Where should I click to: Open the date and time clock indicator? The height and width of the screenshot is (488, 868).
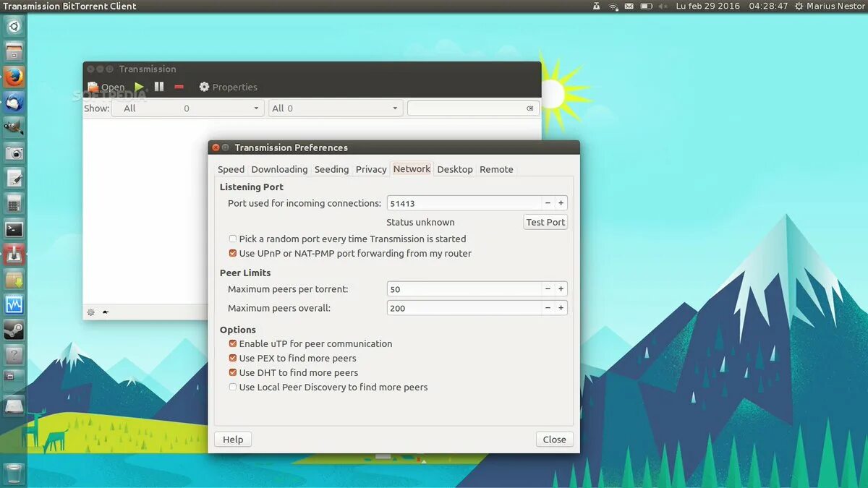[732, 6]
